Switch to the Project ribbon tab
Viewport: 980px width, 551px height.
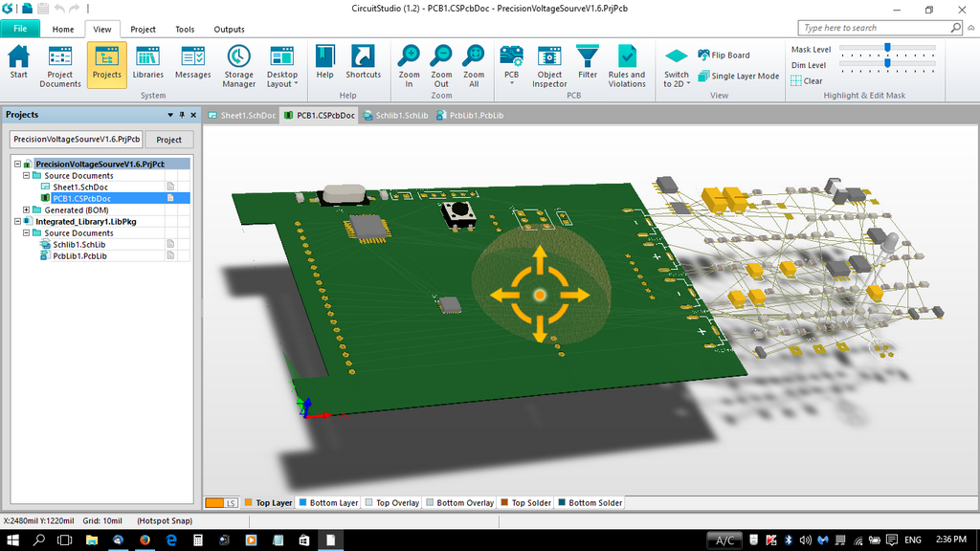(x=144, y=30)
